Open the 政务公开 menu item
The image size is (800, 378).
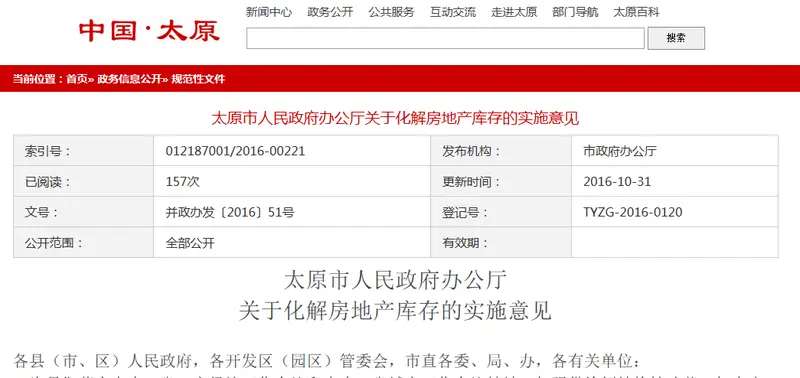(x=330, y=12)
